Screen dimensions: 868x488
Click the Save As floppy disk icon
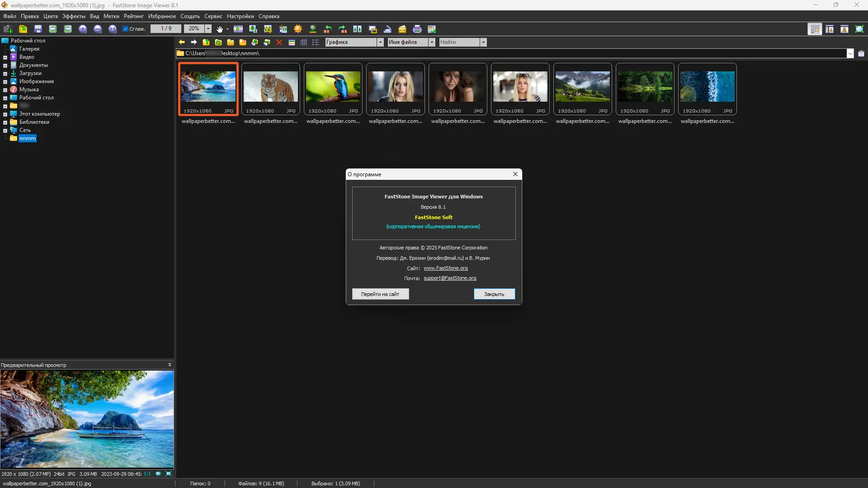(x=38, y=29)
